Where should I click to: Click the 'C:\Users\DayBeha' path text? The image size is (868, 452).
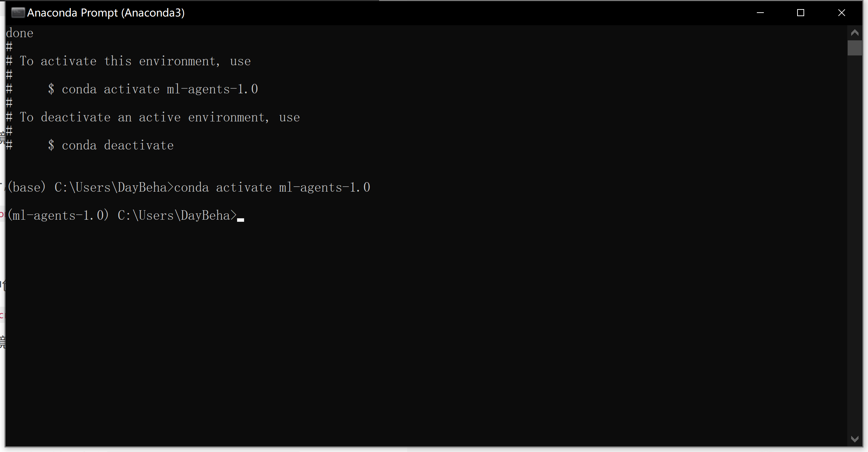[112, 187]
